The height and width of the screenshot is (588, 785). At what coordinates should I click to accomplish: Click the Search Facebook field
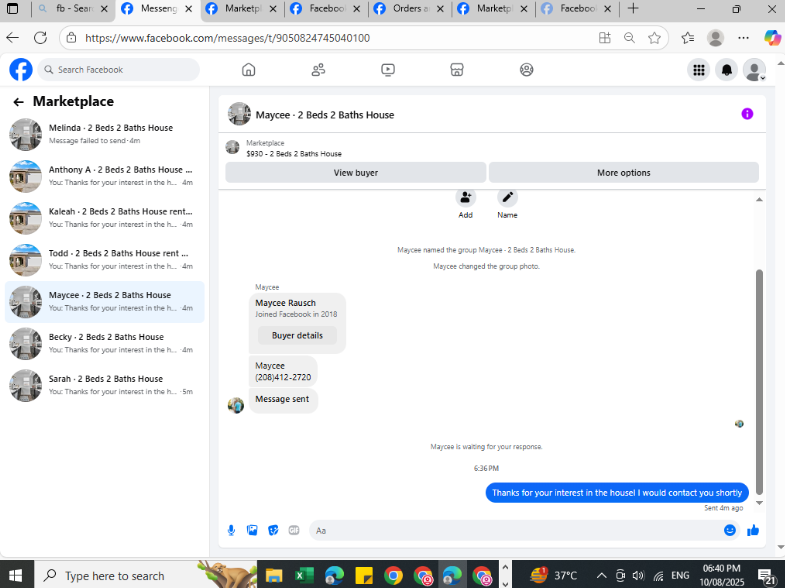[x=119, y=70]
